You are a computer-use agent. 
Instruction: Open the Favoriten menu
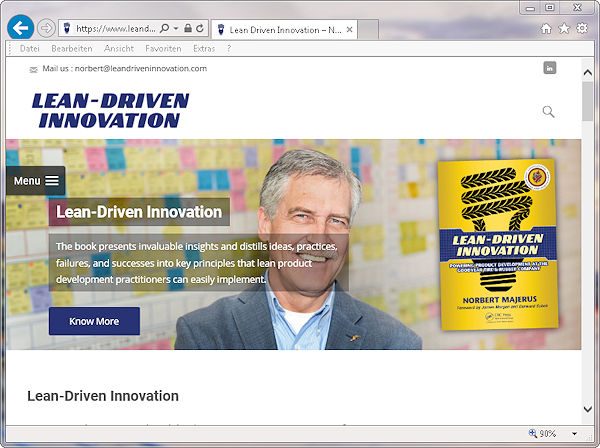(x=163, y=48)
